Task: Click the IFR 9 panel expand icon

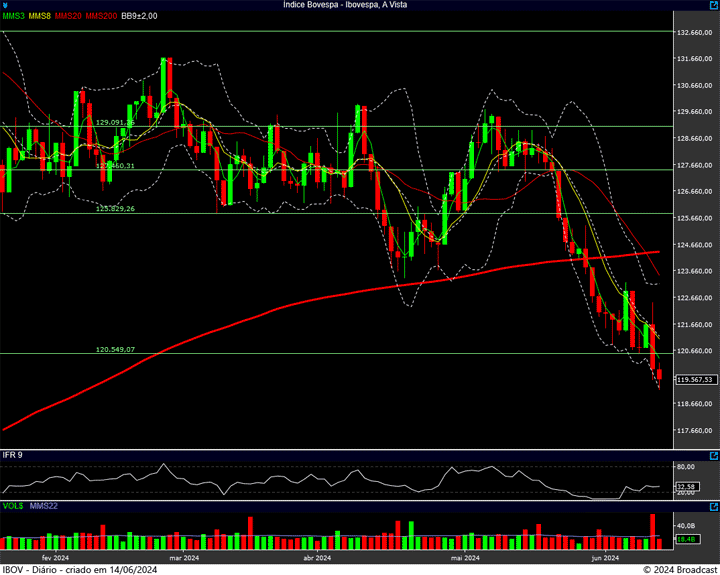Action: pyautogui.click(x=712, y=455)
